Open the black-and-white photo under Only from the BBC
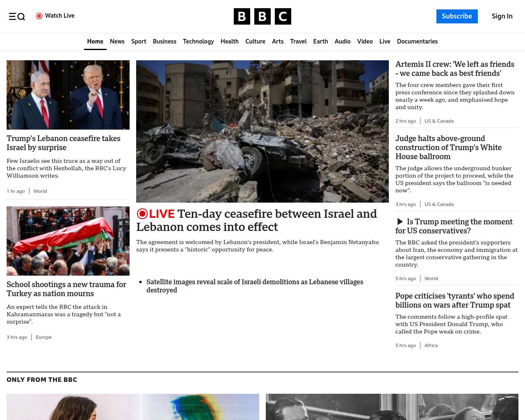Viewport: 525px width, 420px height. click(392, 407)
